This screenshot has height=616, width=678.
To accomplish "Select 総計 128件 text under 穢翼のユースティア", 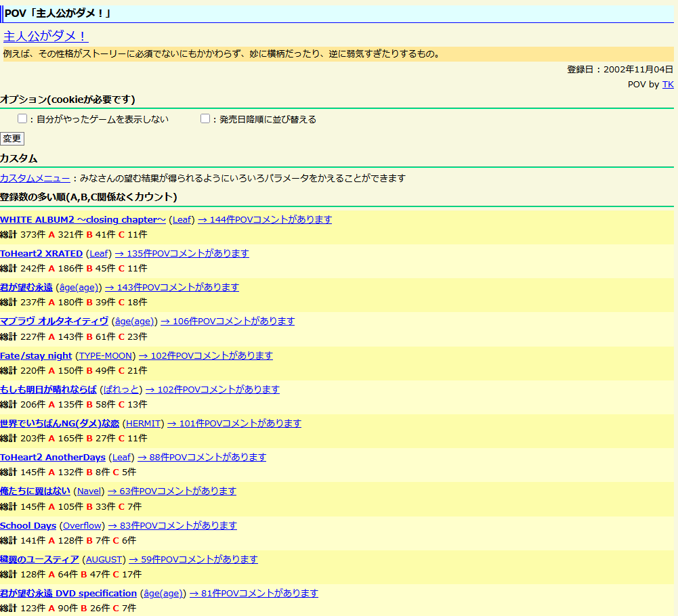I will coord(22,574).
